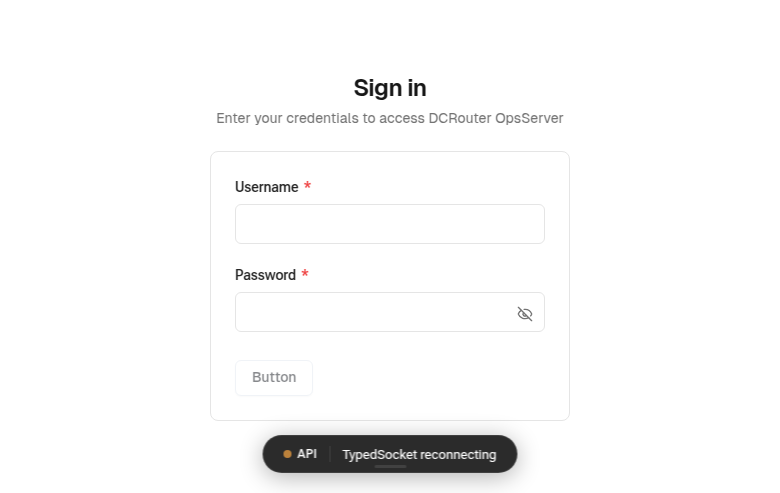Screen dimensions: 780x493
Task: Click the divider between API and TypedSocket
Action: click(x=330, y=454)
